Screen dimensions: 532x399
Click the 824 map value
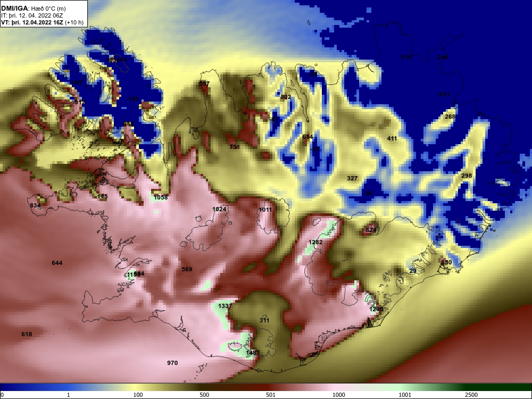tap(371, 230)
